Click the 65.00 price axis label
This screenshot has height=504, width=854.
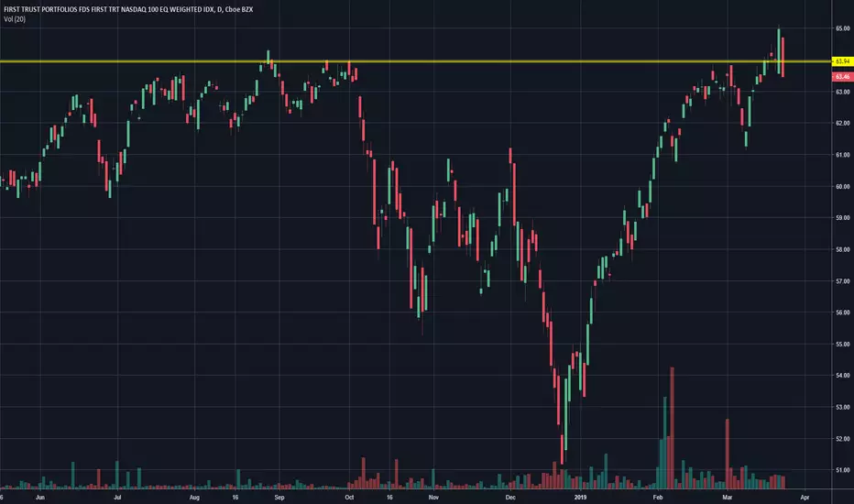tap(843, 28)
